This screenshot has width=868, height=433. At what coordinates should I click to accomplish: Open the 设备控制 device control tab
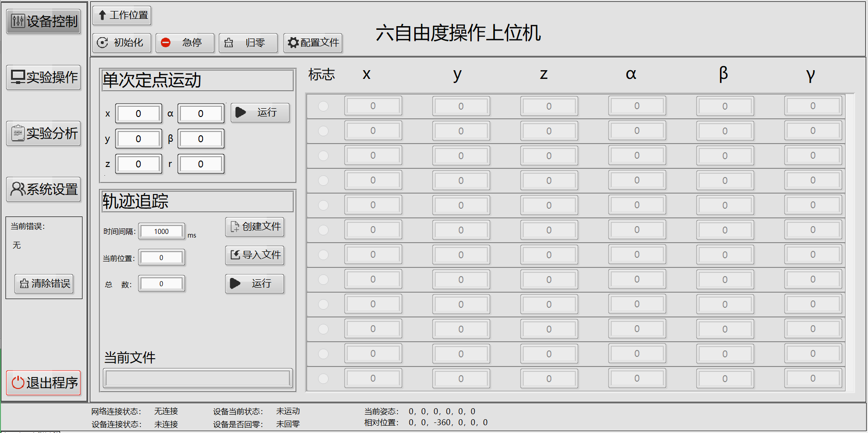click(x=44, y=21)
